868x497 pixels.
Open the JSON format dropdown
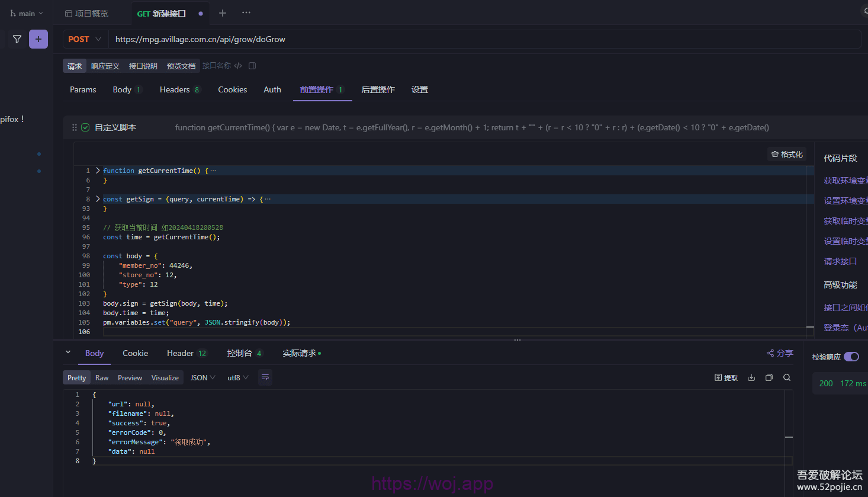pos(202,378)
